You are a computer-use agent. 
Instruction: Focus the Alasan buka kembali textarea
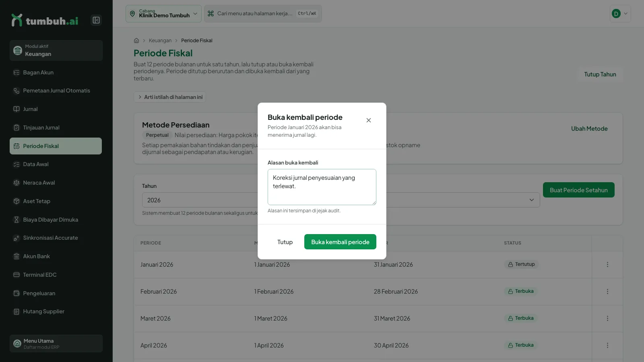pos(322,187)
